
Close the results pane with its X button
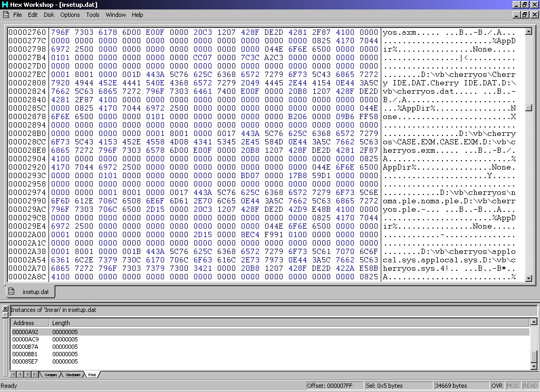click(x=5, y=308)
